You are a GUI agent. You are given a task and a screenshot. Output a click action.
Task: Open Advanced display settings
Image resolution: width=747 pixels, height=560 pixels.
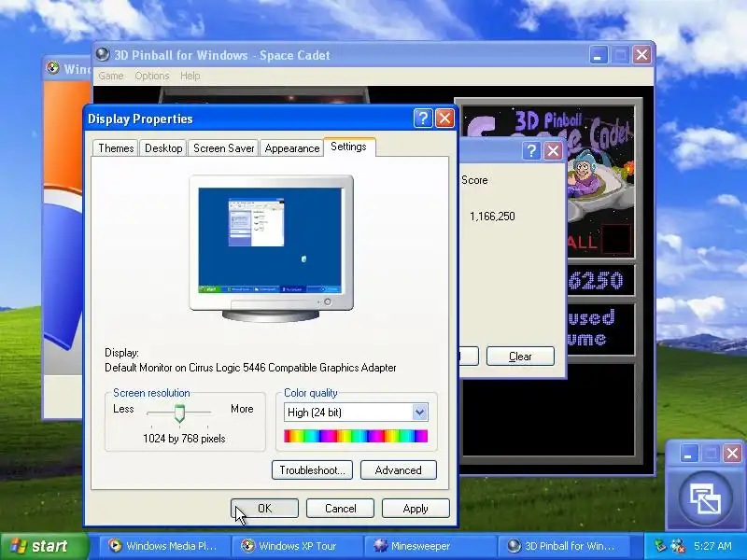(x=399, y=470)
